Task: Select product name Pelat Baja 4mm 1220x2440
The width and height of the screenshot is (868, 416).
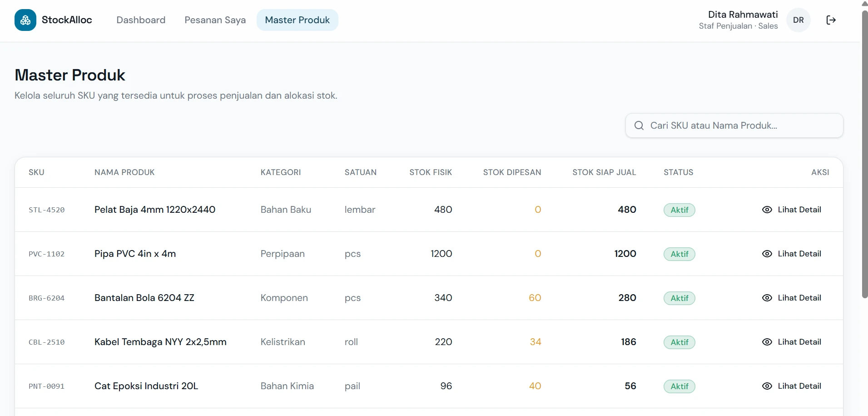Action: 155,210
